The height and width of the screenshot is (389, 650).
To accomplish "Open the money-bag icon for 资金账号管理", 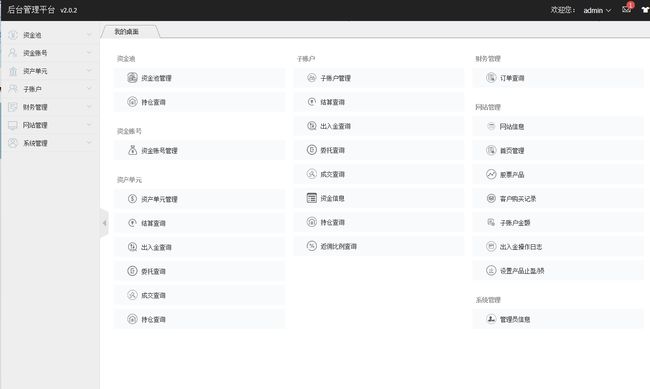I will [x=132, y=150].
